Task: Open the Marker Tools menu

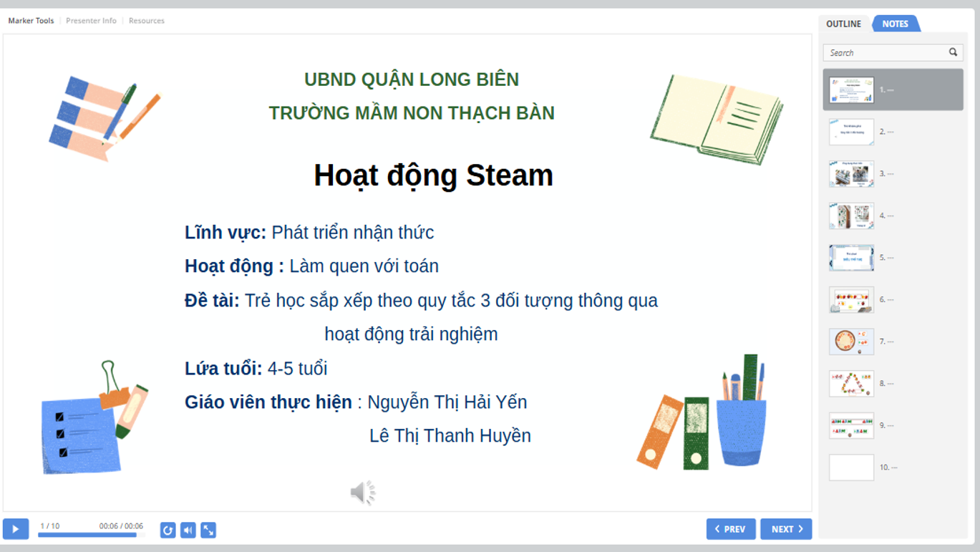Action: click(31, 21)
